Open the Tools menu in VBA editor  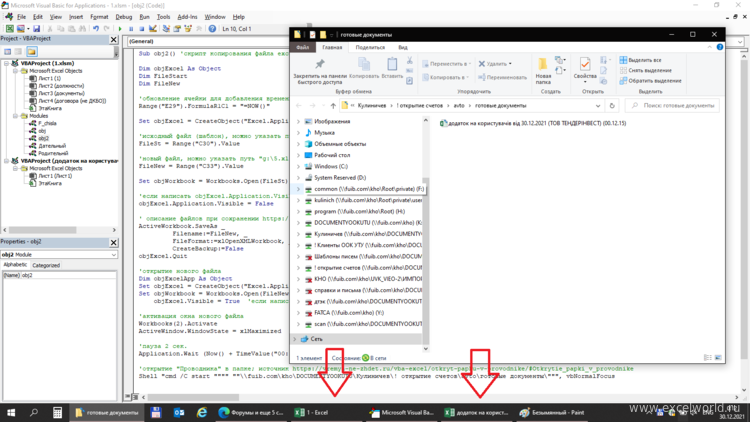(x=164, y=17)
